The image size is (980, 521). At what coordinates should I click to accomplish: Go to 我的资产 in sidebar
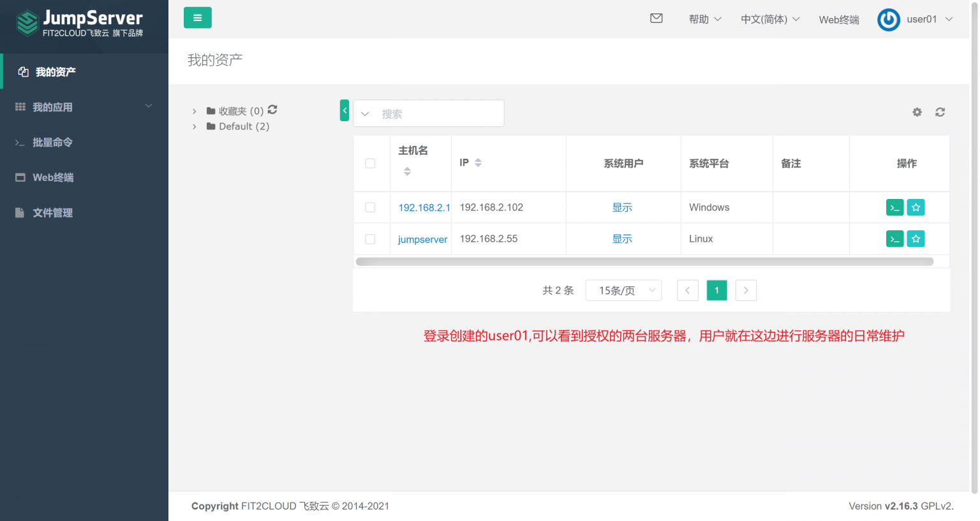tap(84, 71)
